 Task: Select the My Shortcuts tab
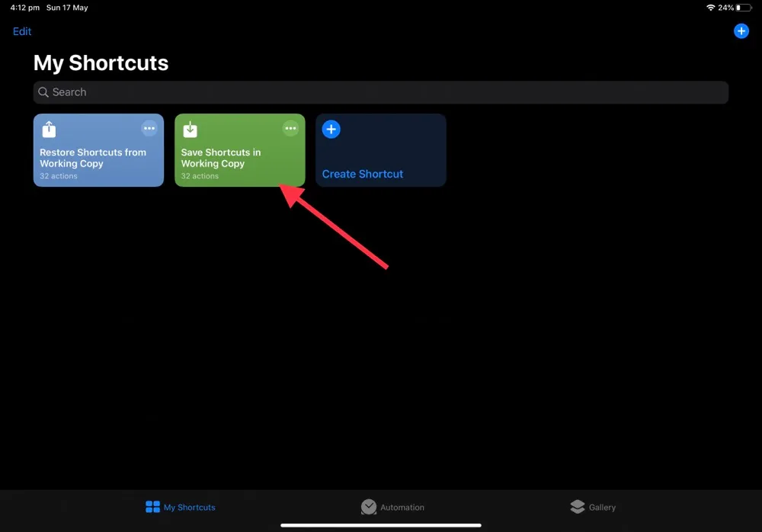coord(180,507)
